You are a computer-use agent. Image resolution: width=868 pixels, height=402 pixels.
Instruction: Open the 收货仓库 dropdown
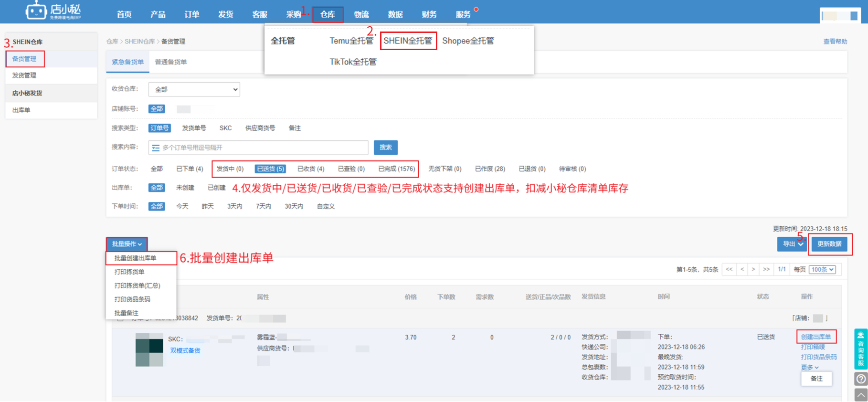[x=194, y=89]
